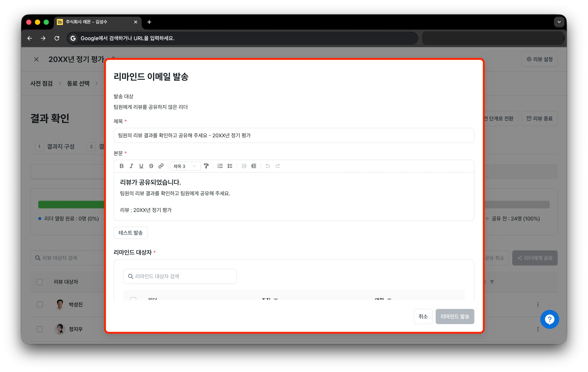
Task: Click the green progress bar segment
Action: click(71, 204)
